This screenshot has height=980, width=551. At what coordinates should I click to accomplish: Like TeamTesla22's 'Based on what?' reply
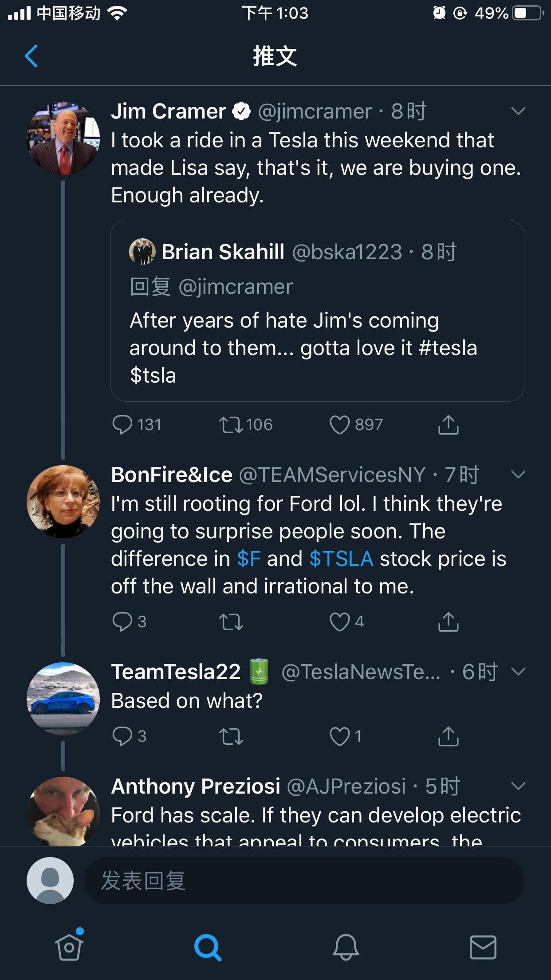(x=340, y=737)
